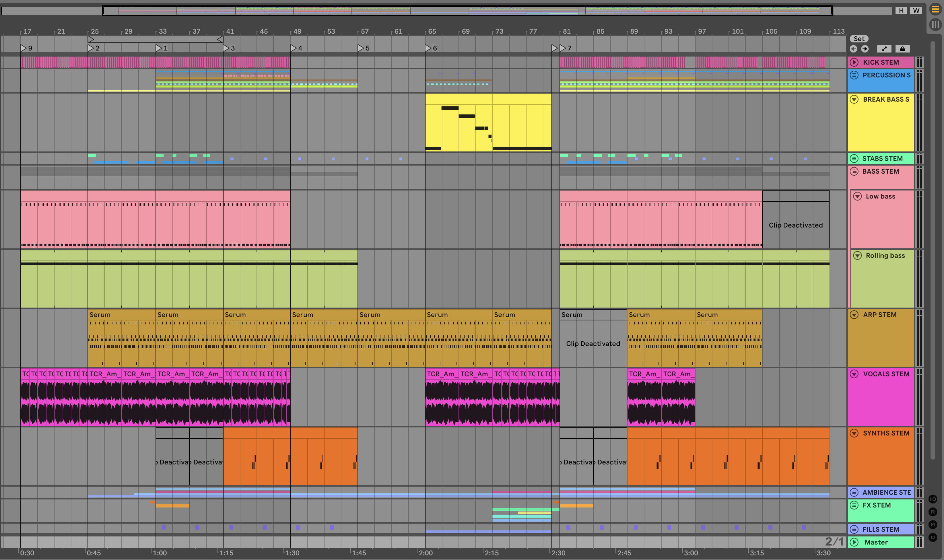This screenshot has height=560, width=944.
Task: Fold the Low bass track
Action: tap(857, 196)
